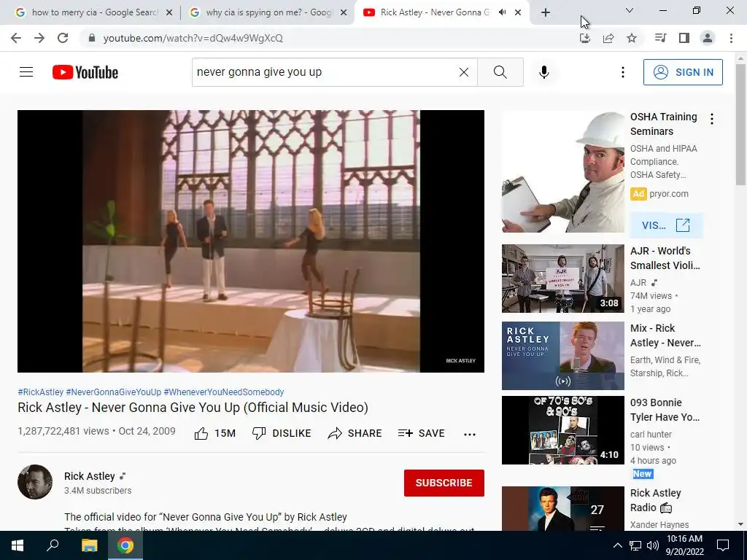
Task: Open OSHA Training Seminars ad thumbnail
Action: point(563,172)
